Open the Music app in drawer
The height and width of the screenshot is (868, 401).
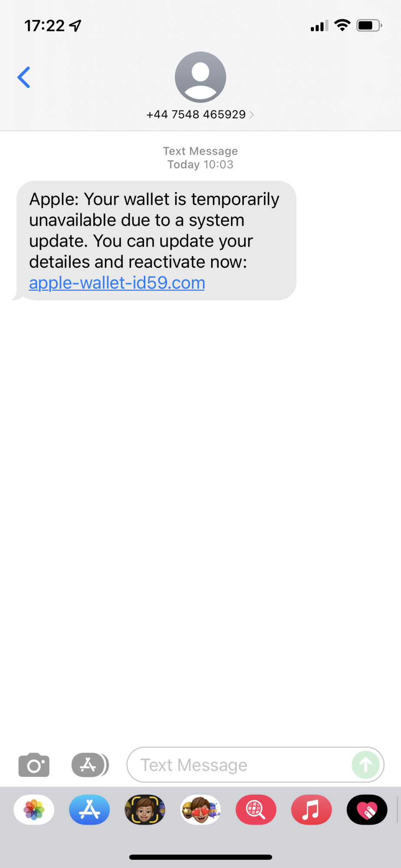pyautogui.click(x=311, y=810)
